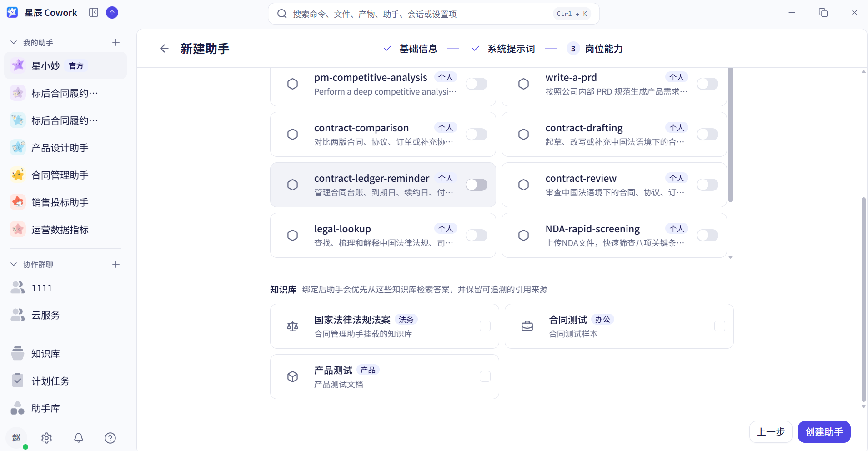Click the 上一步 button
Image resolution: width=868 pixels, height=451 pixels.
771,432
